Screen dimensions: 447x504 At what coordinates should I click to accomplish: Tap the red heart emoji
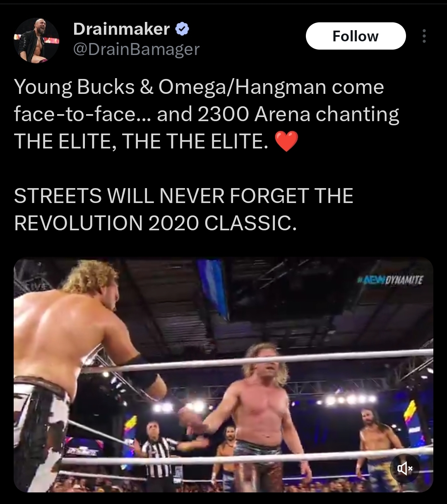pos(286,141)
